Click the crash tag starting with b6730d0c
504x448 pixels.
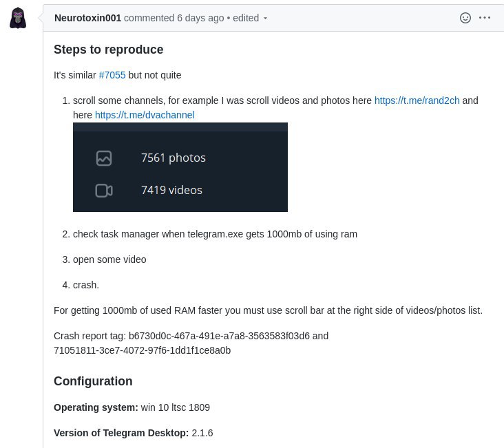pos(220,336)
